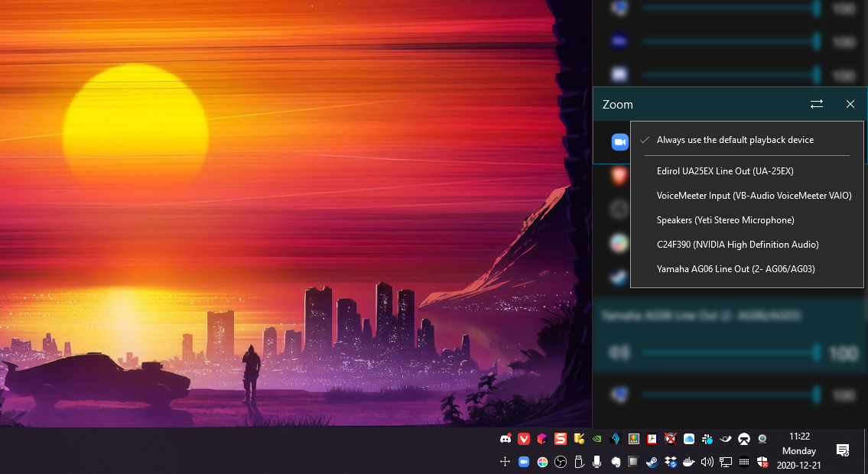
Task: Open Steam from the system tray
Action: [x=652, y=461]
